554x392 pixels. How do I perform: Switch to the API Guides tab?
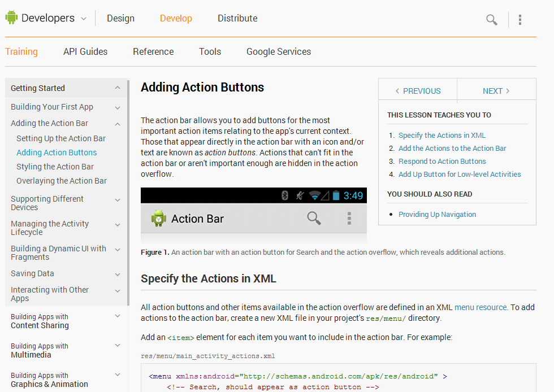pyautogui.click(x=85, y=51)
